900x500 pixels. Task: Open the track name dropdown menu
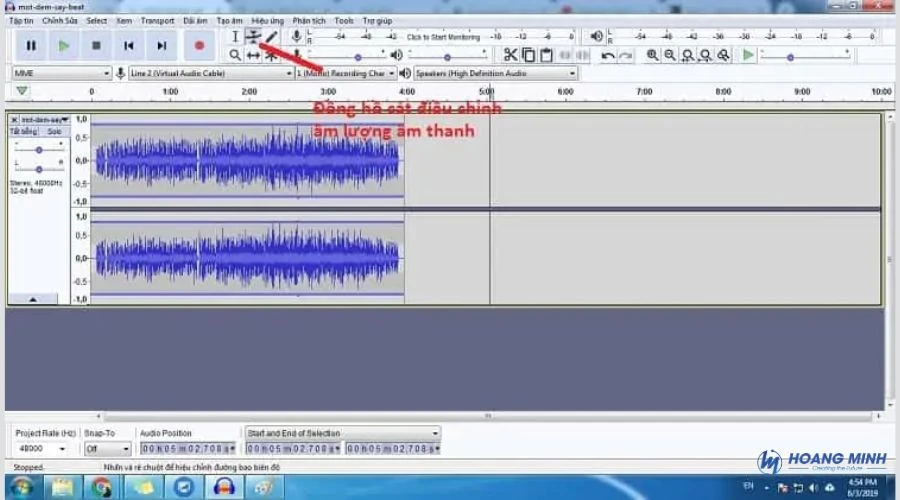pos(45,119)
